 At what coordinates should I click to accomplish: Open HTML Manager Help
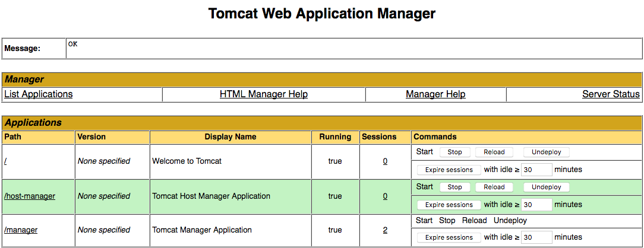[264, 94]
